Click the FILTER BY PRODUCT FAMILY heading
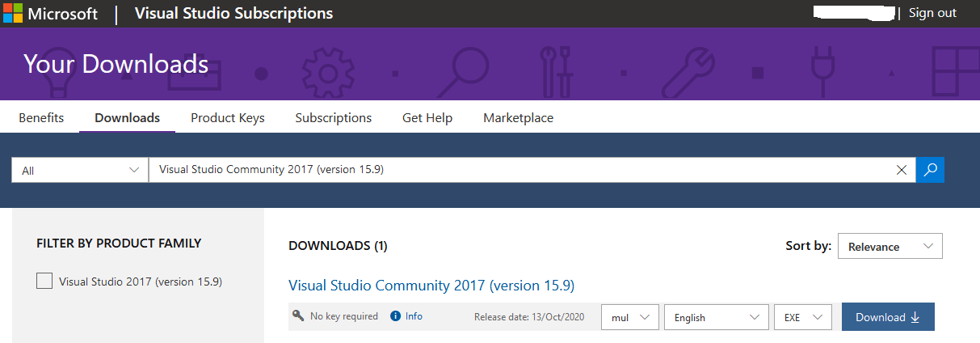The height and width of the screenshot is (343, 980). pos(119,243)
